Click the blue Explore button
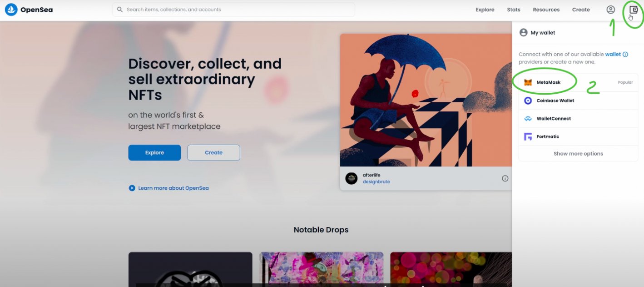The height and width of the screenshot is (287, 644). (x=154, y=153)
